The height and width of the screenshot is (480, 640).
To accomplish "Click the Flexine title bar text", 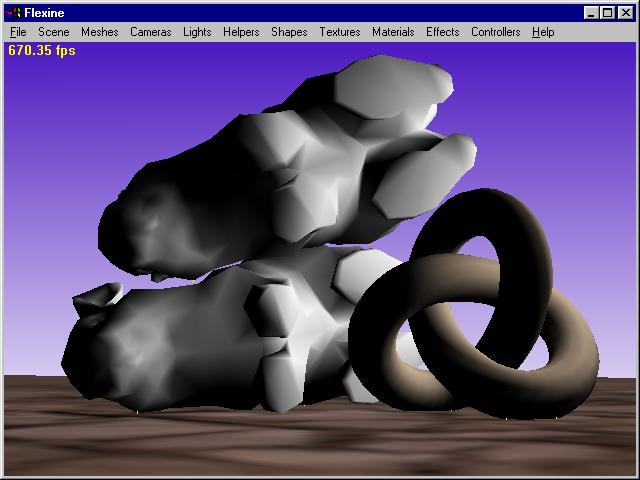I will click(44, 13).
